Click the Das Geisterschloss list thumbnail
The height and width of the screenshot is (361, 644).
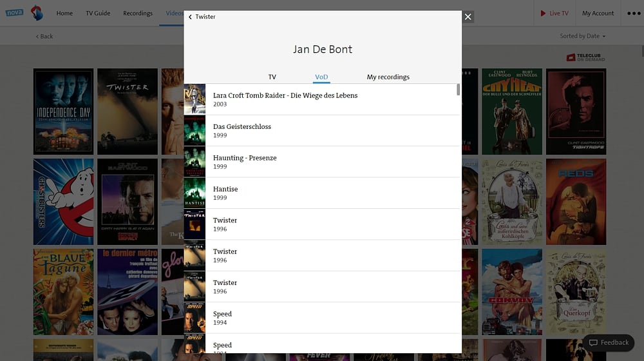[194, 130]
